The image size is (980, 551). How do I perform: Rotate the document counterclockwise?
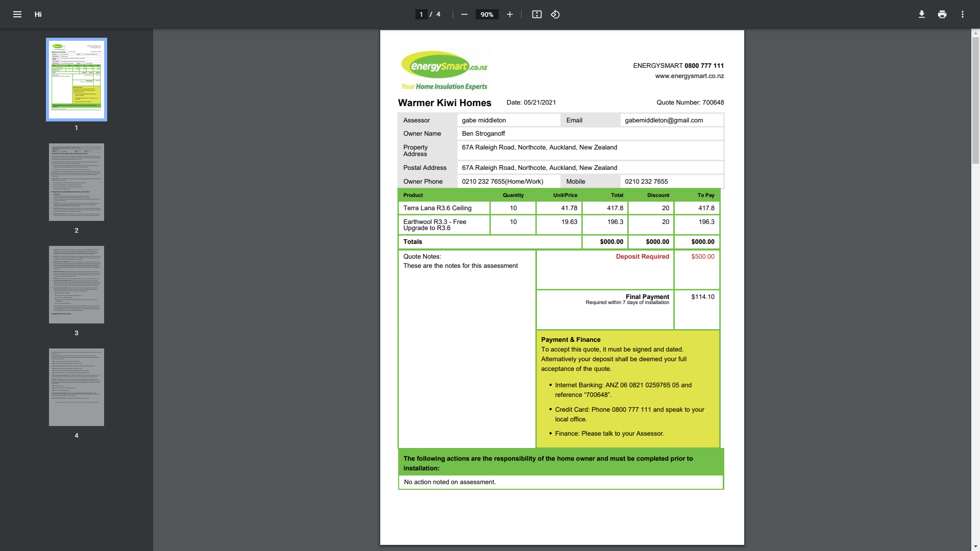click(555, 14)
